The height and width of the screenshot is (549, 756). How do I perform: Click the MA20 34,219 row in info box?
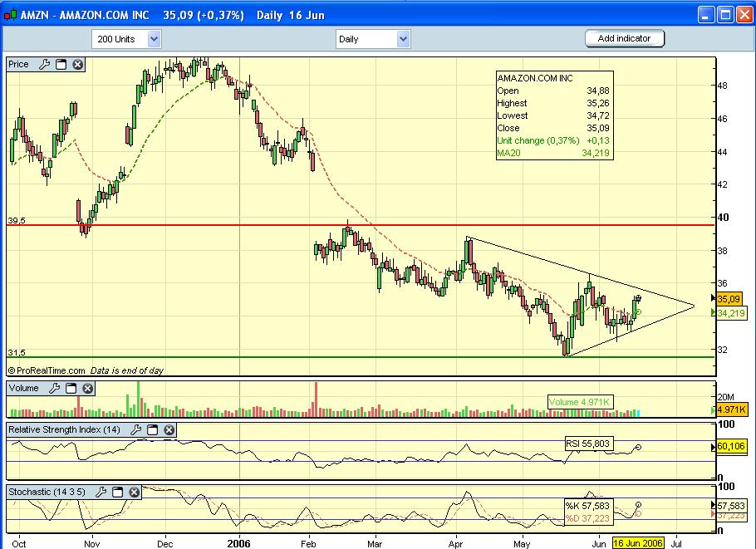point(553,154)
